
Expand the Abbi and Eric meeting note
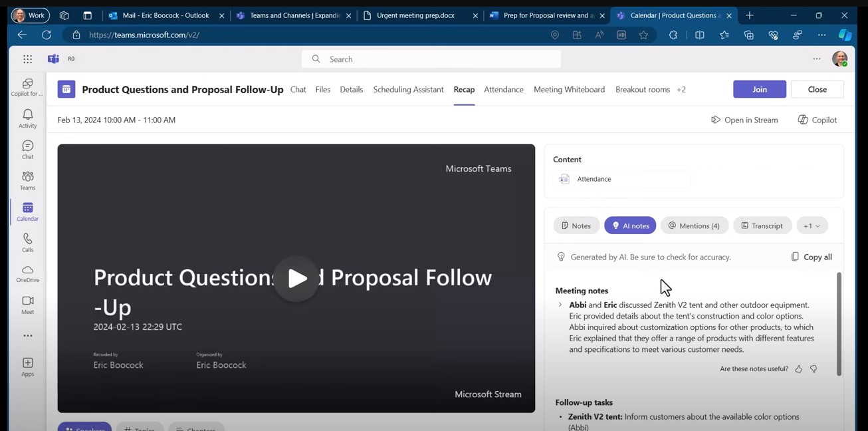560,305
